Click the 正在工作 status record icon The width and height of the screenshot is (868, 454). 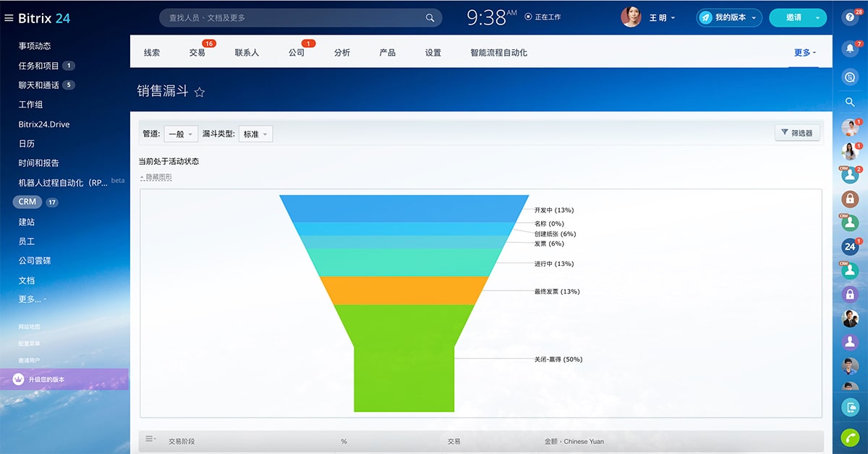coord(527,17)
